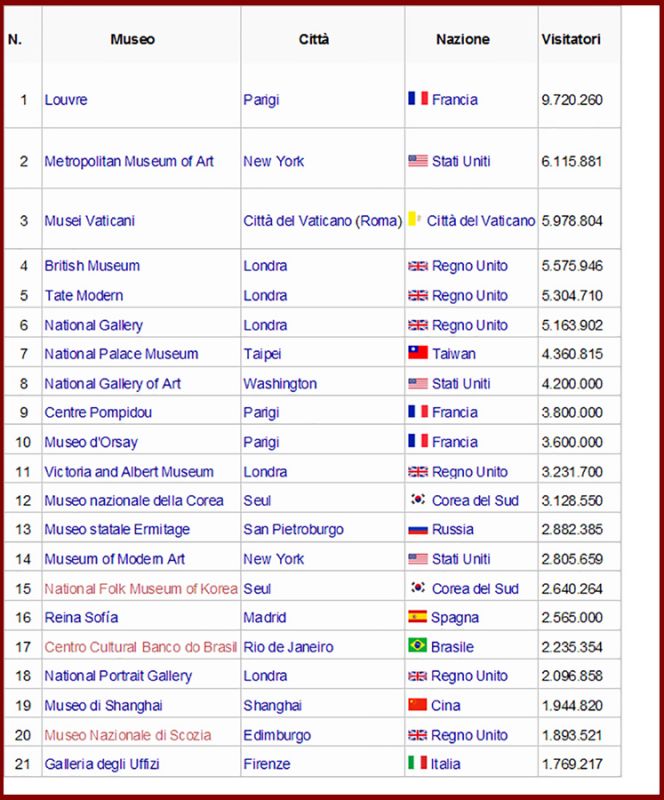664x800 pixels.
Task: Open the Museo statale Ermitage link
Action: pyautogui.click(x=117, y=530)
